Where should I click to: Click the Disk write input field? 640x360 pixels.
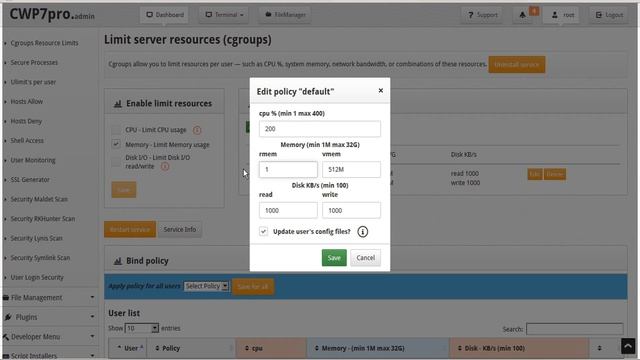[x=351, y=211]
